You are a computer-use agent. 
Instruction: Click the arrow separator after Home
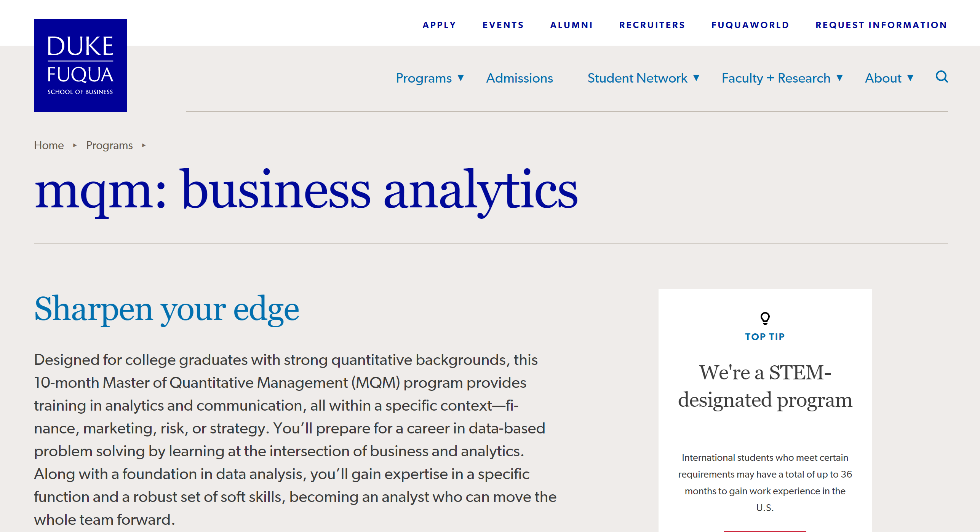point(75,145)
